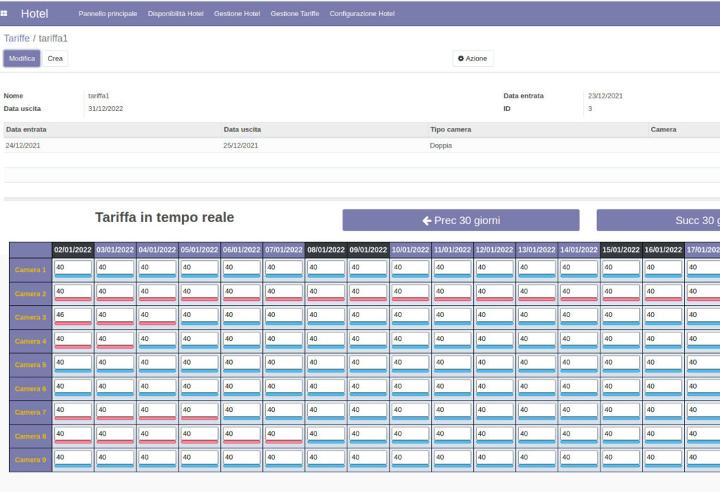Go to Succ 30 giorni
Viewport: 720px width, 492px height.
[660, 220]
